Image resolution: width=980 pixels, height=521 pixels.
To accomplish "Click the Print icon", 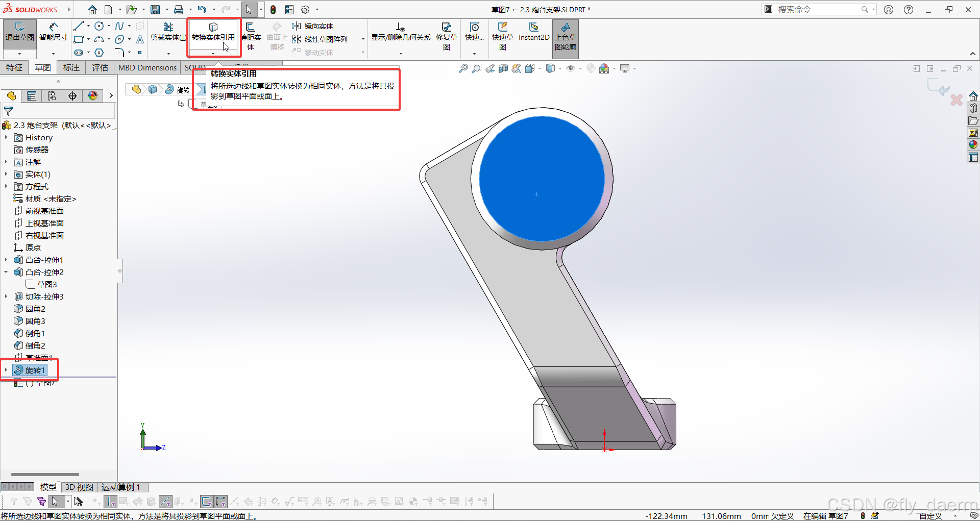I will click(x=179, y=9).
